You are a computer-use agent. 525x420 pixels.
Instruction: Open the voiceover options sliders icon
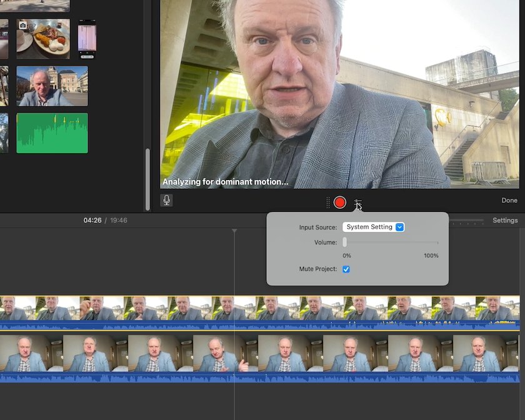click(x=357, y=203)
